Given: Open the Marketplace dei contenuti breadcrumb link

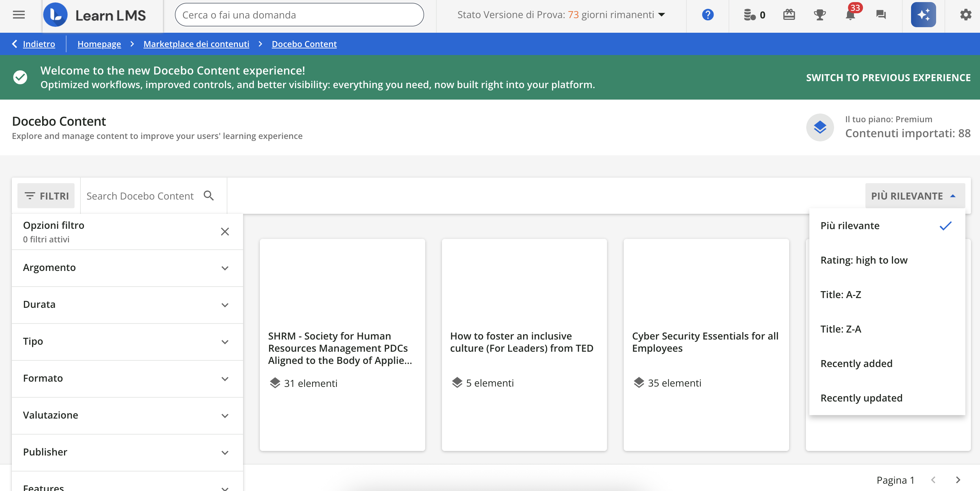Looking at the screenshot, I should tap(196, 44).
